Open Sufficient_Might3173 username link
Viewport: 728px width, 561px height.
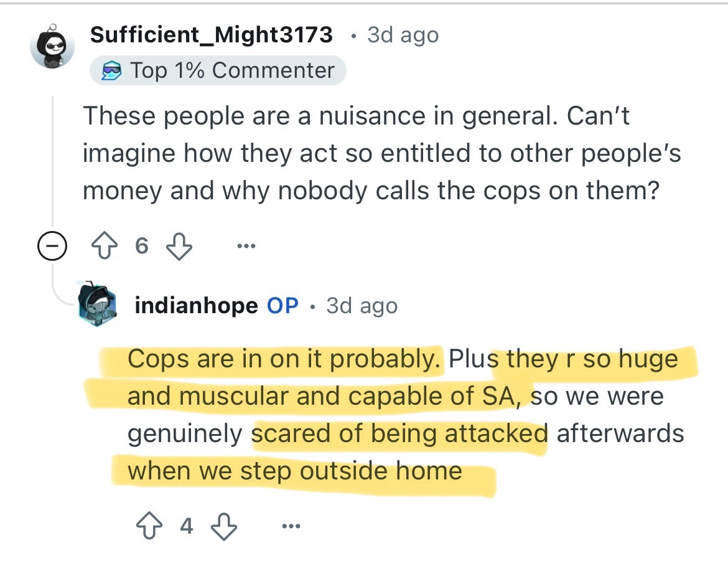pyautogui.click(x=212, y=35)
